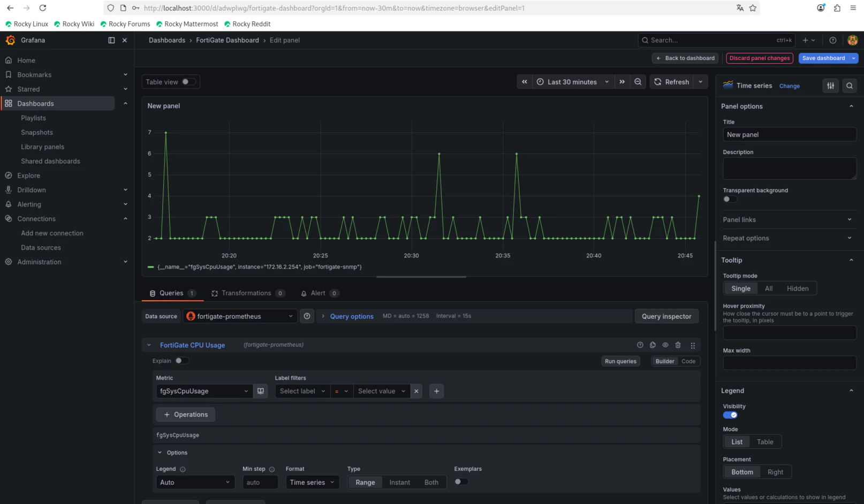This screenshot has width=864, height=504.
Task: Toggle the Explain switch
Action: (x=181, y=361)
